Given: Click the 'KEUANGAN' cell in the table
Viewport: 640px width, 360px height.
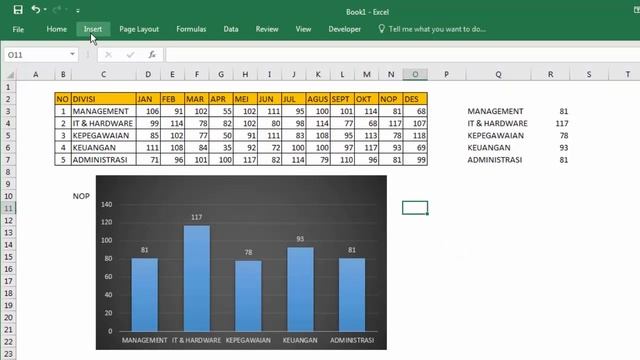Looking at the screenshot, I should tap(104, 147).
